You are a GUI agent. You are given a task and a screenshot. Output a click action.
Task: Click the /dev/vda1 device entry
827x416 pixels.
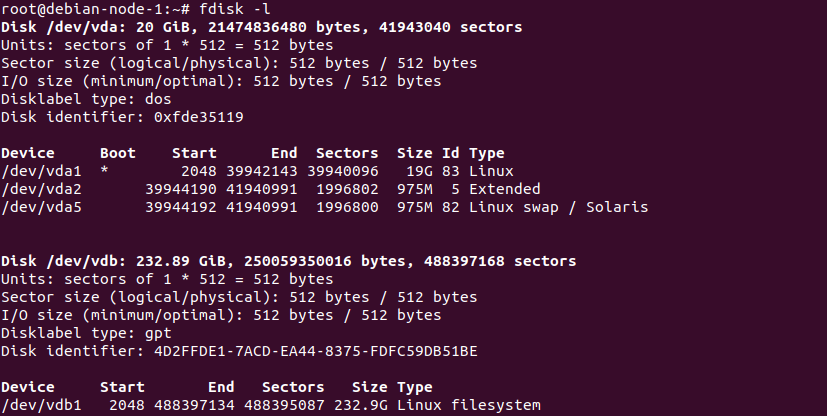coord(41,171)
